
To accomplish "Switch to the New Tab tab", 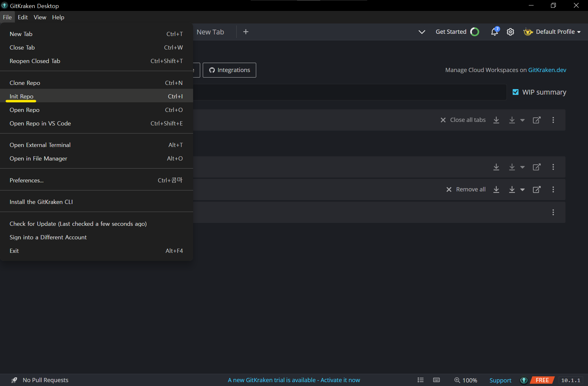I will 210,32.
